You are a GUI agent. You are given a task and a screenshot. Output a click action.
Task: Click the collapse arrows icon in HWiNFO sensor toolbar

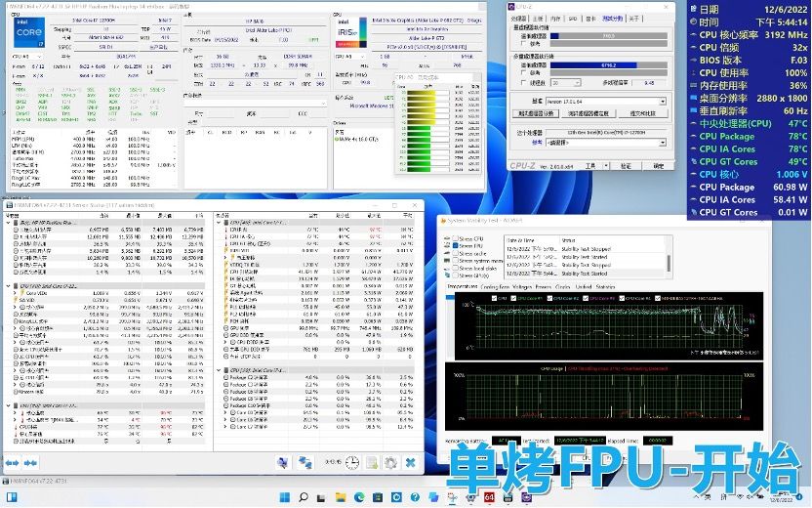pos(30,462)
